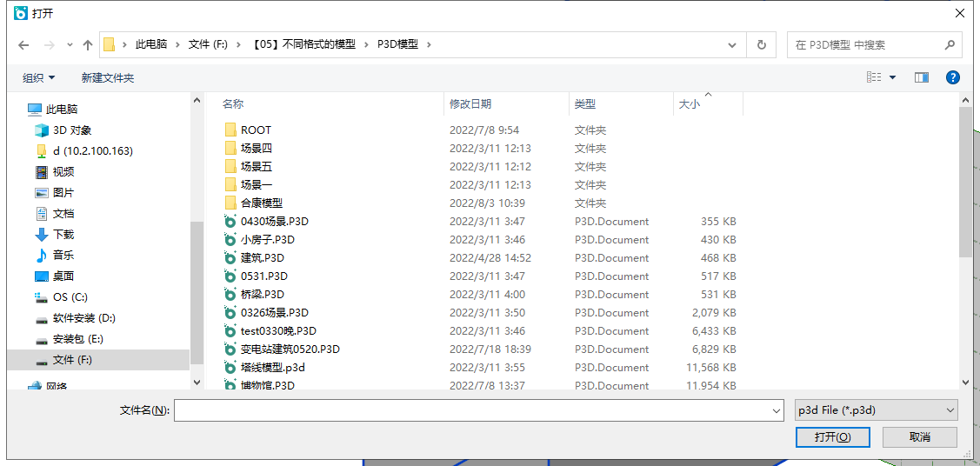This screenshot has height=466, width=980.
Task: Select 0326场景.P3D file icon
Action: 231,312
